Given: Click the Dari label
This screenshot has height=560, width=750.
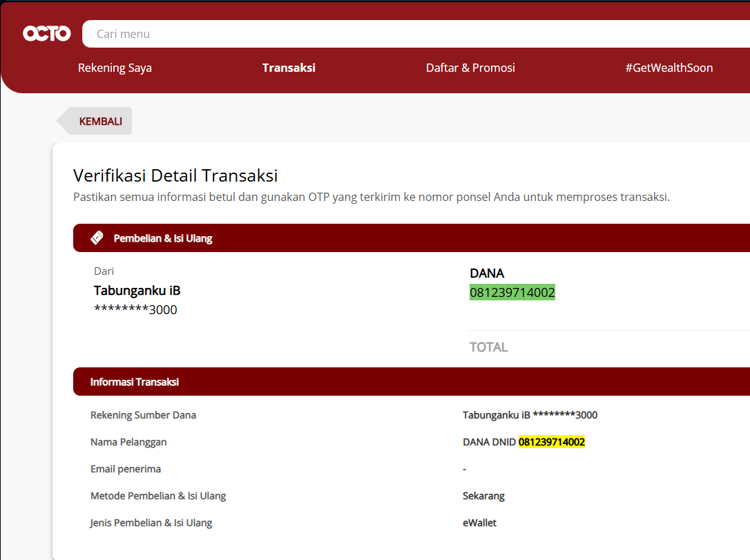Looking at the screenshot, I should pyautogui.click(x=104, y=271).
